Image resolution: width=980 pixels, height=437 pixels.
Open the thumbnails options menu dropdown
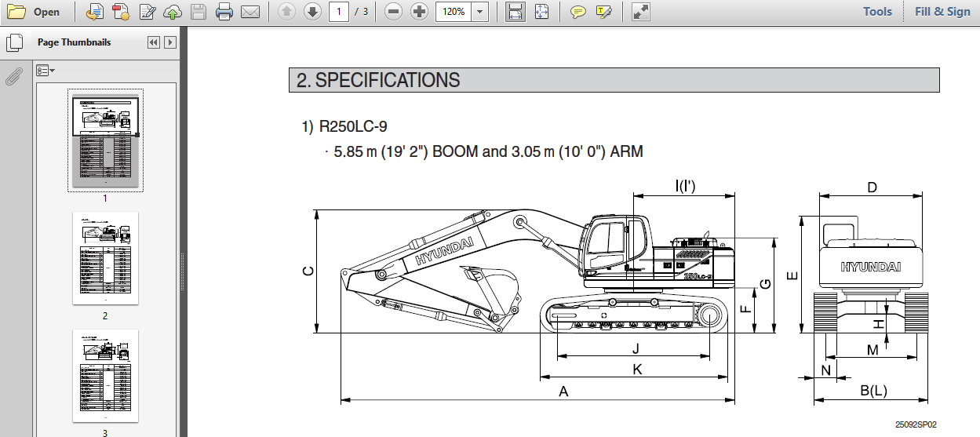coord(46,71)
